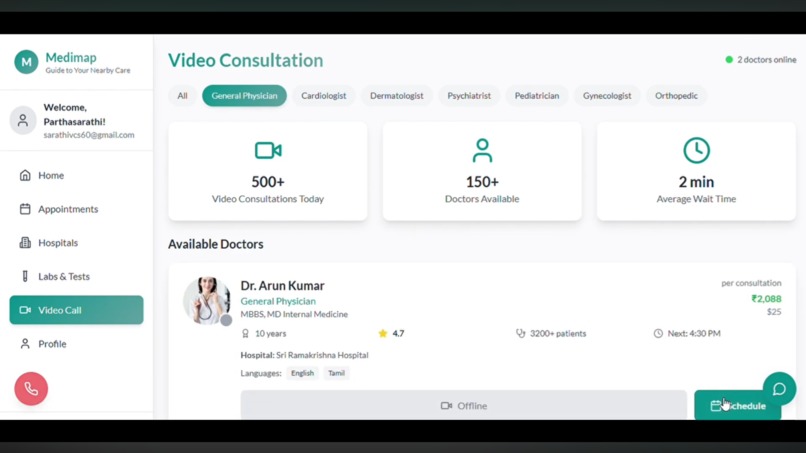Click the 'Video Consultation' page title

246,60
